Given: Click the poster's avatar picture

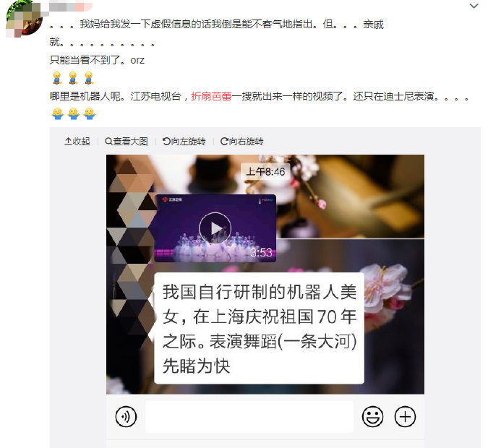Looking at the screenshot, I should tap(25, 18).
